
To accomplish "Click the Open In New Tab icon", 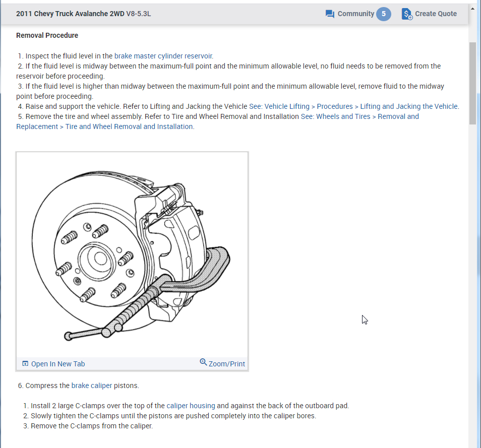I will pyautogui.click(x=25, y=364).
